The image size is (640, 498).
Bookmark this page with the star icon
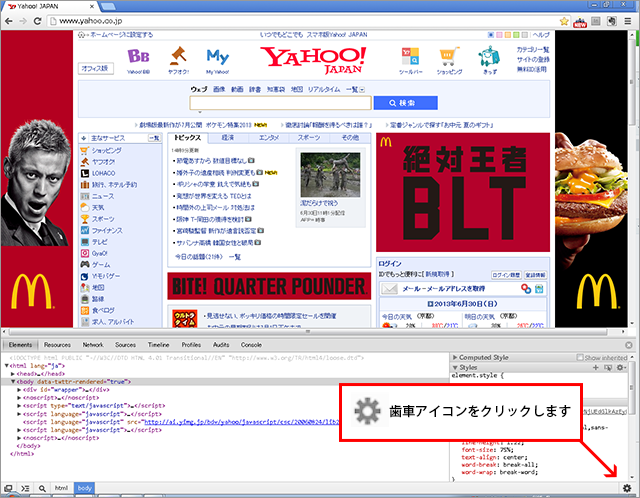(564, 21)
